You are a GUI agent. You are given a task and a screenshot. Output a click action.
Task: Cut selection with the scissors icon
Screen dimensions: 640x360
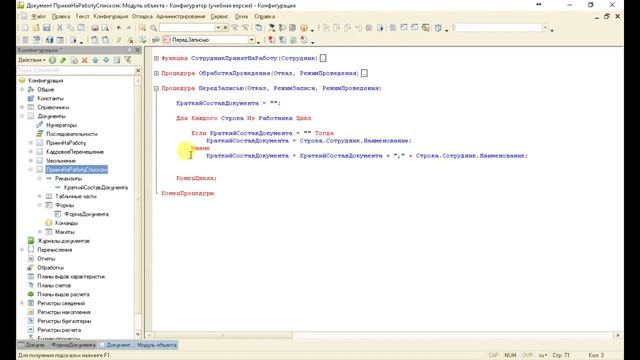pos(60,28)
